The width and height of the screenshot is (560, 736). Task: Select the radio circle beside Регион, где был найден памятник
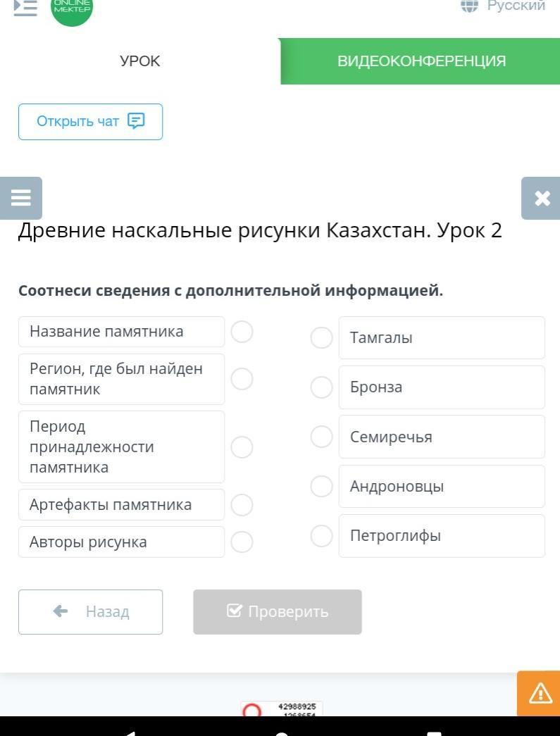coord(242,379)
